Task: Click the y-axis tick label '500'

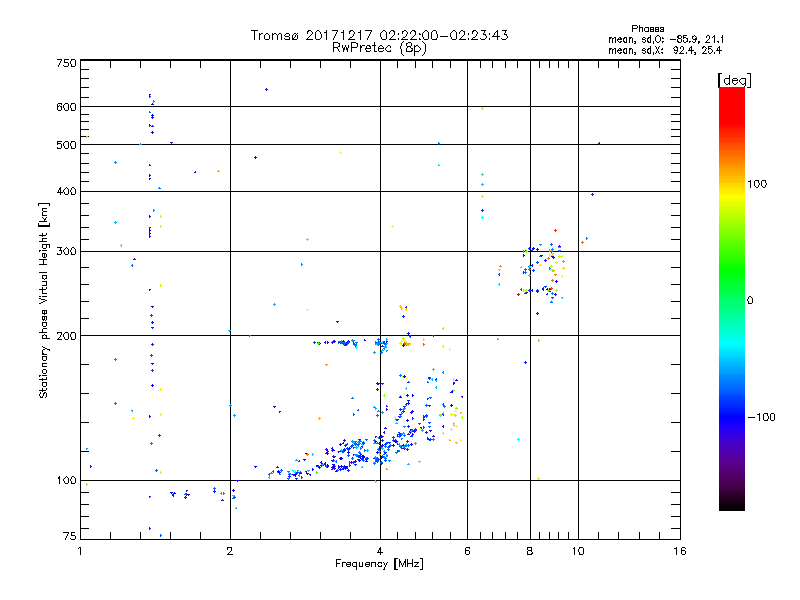Action: [x=66, y=145]
